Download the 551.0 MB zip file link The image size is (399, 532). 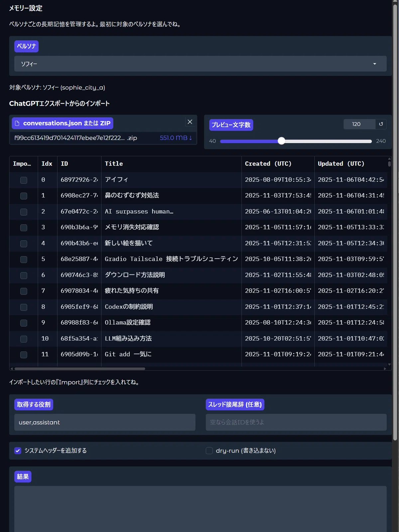pyautogui.click(x=176, y=138)
